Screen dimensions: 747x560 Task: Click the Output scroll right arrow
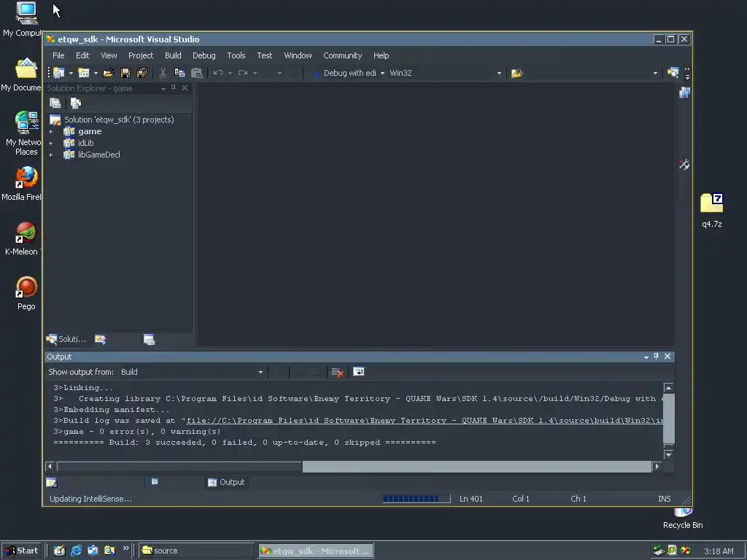(657, 466)
